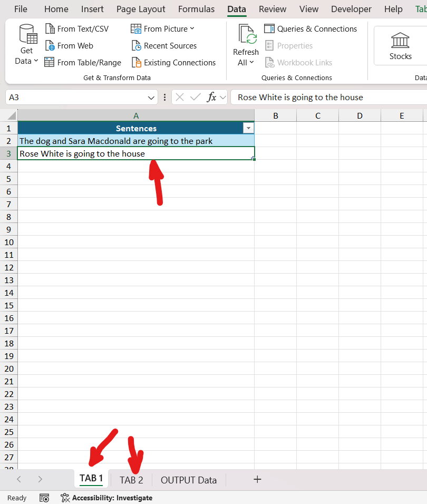Image resolution: width=427 pixels, height=504 pixels.
Task: Open the Help ribbon tab
Action: pos(393,9)
